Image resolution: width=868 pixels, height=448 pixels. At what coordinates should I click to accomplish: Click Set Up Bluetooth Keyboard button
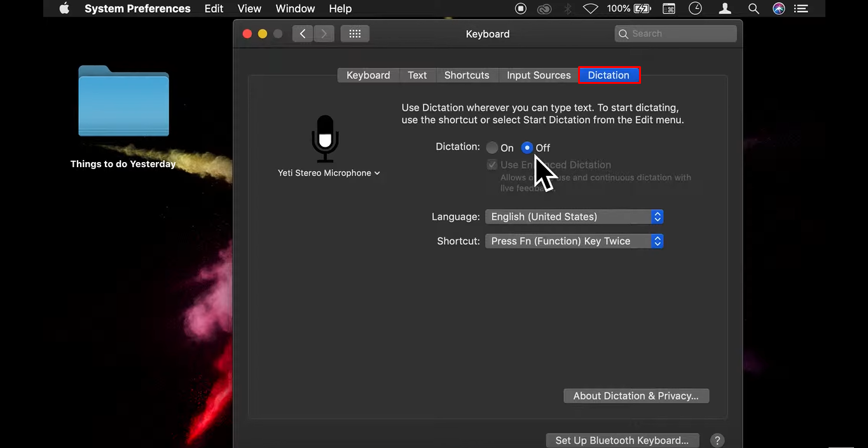coord(622,440)
